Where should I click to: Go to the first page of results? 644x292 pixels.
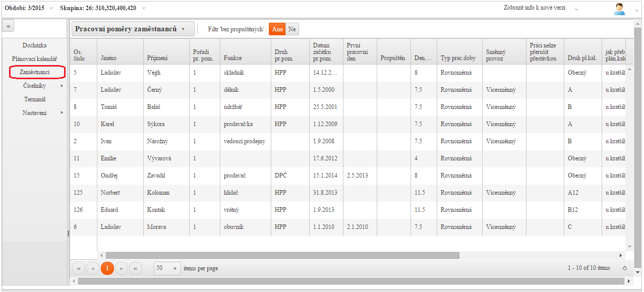[79, 268]
